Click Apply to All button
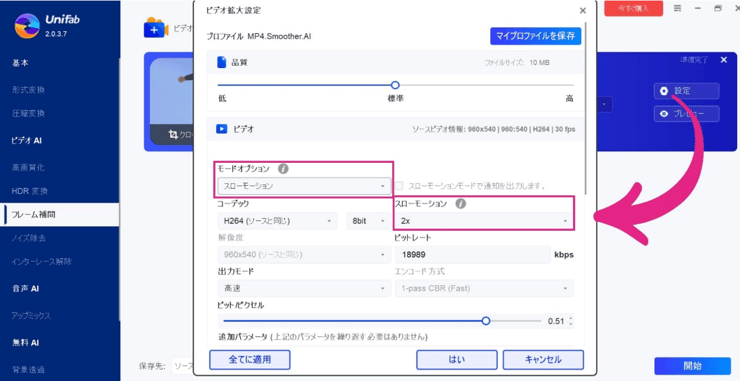 (250, 360)
